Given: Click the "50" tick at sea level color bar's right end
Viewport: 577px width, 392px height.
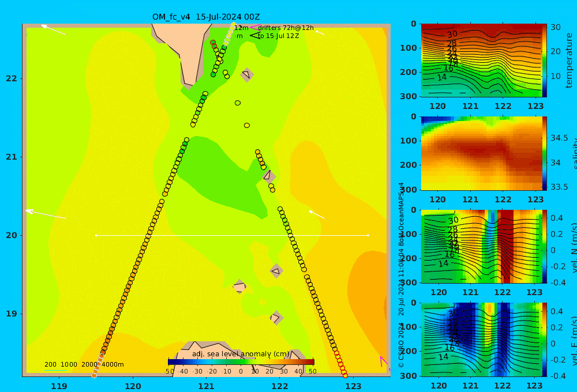Looking at the screenshot, I should click(312, 371).
